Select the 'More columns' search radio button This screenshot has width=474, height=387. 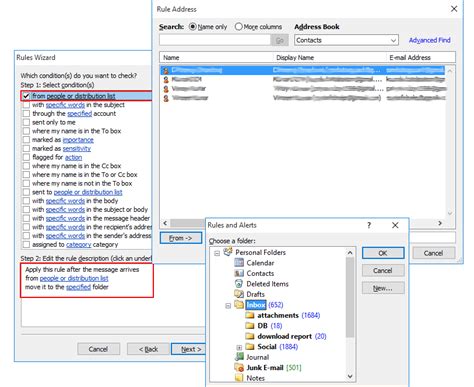pyautogui.click(x=238, y=27)
